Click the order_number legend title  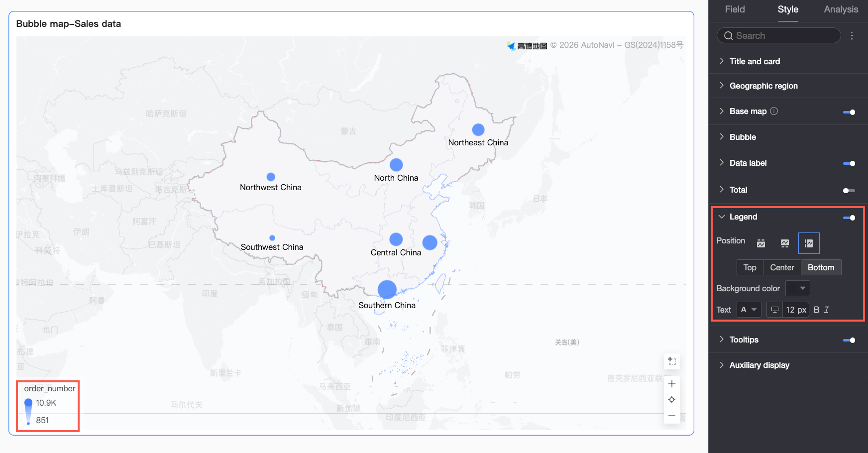[50, 389]
